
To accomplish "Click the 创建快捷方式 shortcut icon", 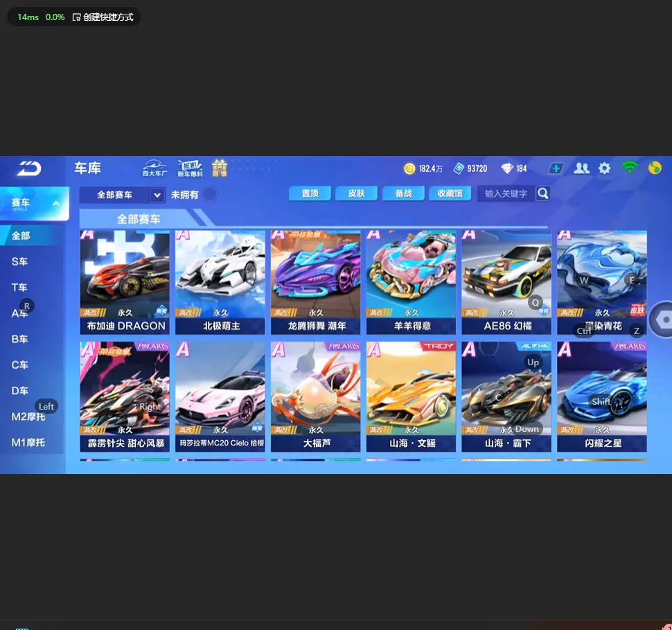I will pos(76,17).
